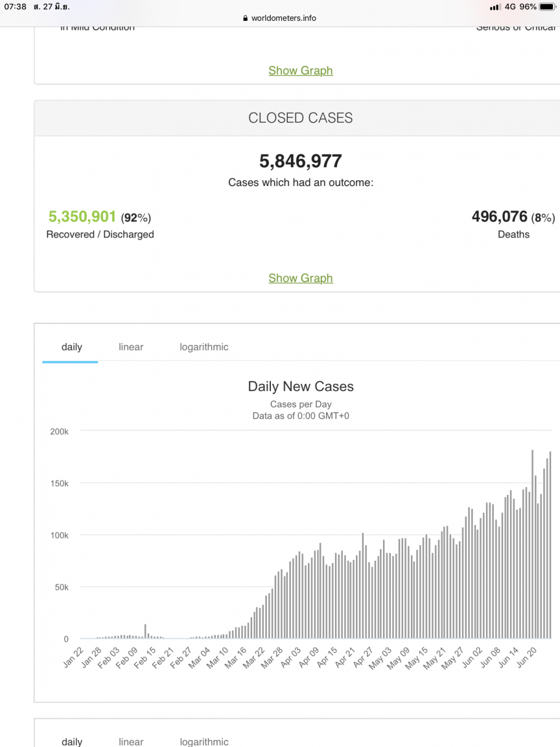Click the May 27 x-axis label

pos(452,658)
